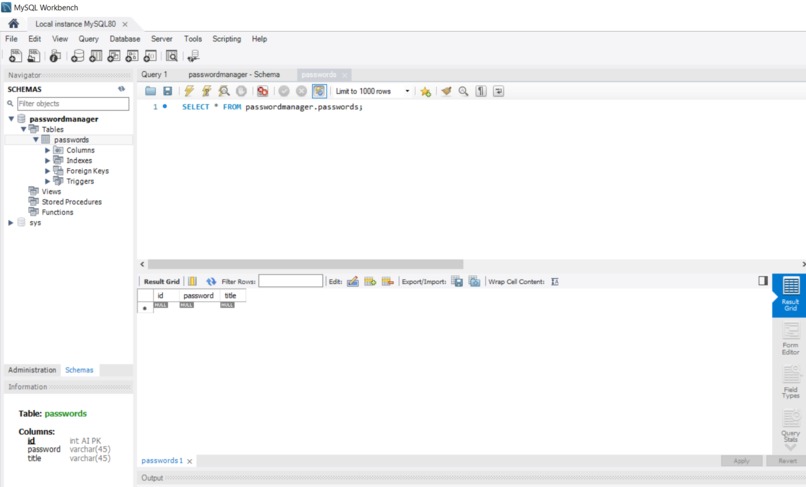Screen dimensions: 806x487
Task: Select Views in the schema tree
Action: [51, 191]
